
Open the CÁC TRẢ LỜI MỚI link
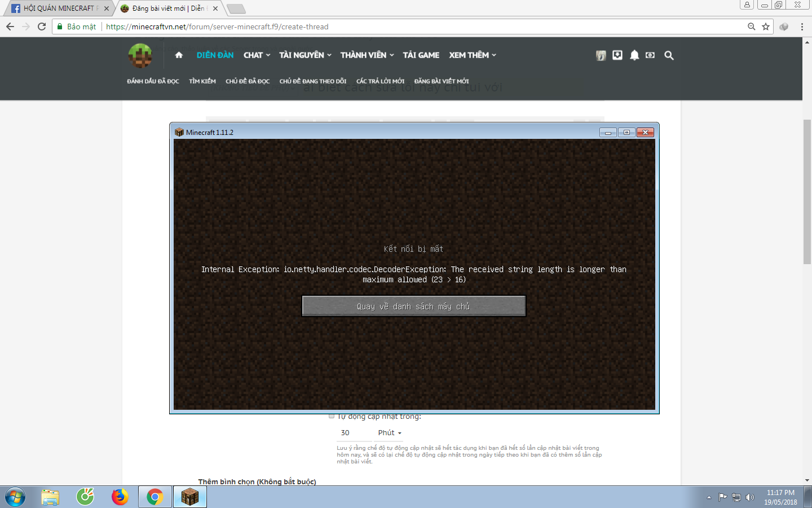pyautogui.click(x=380, y=81)
